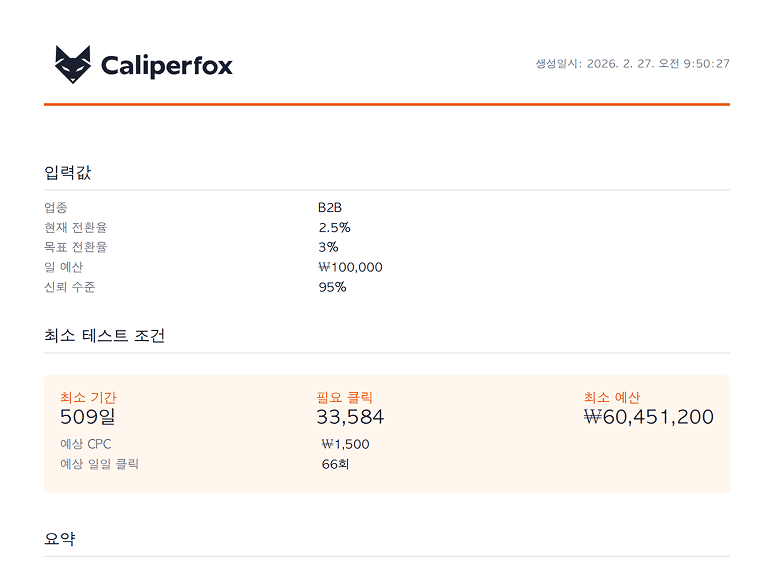The width and height of the screenshot is (775, 564).
Task: Click the Caliperfox fox logo icon
Action: pyautogui.click(x=72, y=65)
